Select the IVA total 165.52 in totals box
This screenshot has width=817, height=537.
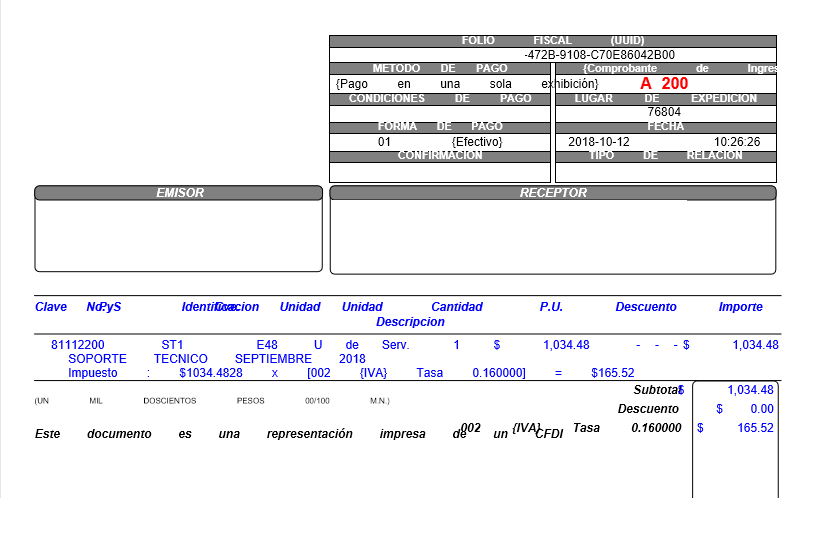click(755, 428)
